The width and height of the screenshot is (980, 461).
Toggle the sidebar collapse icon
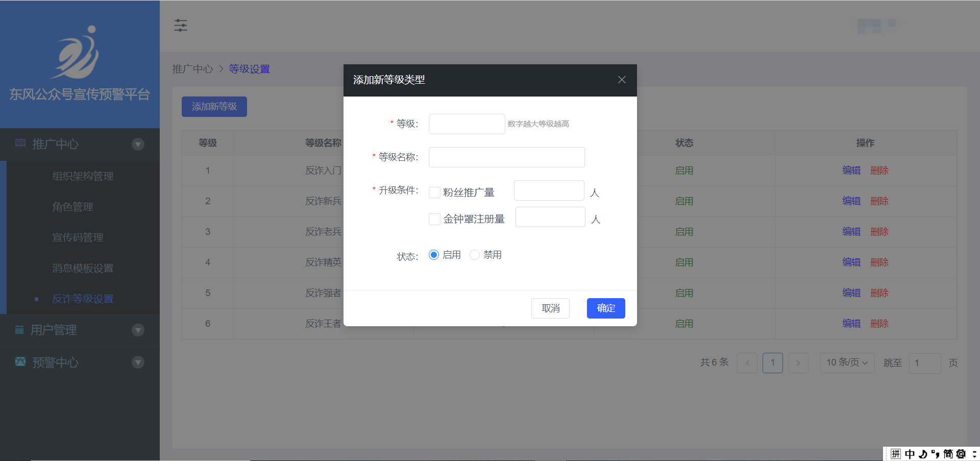(x=181, y=25)
